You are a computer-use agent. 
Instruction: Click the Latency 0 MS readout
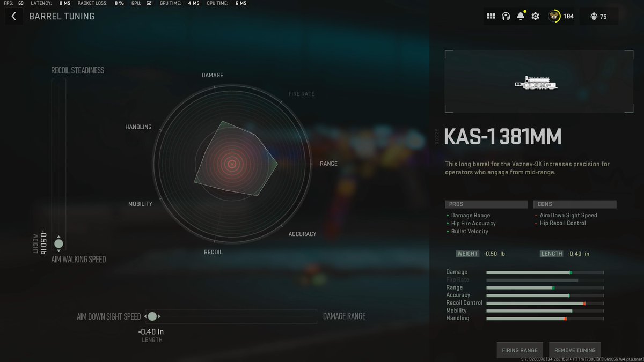point(50,3)
